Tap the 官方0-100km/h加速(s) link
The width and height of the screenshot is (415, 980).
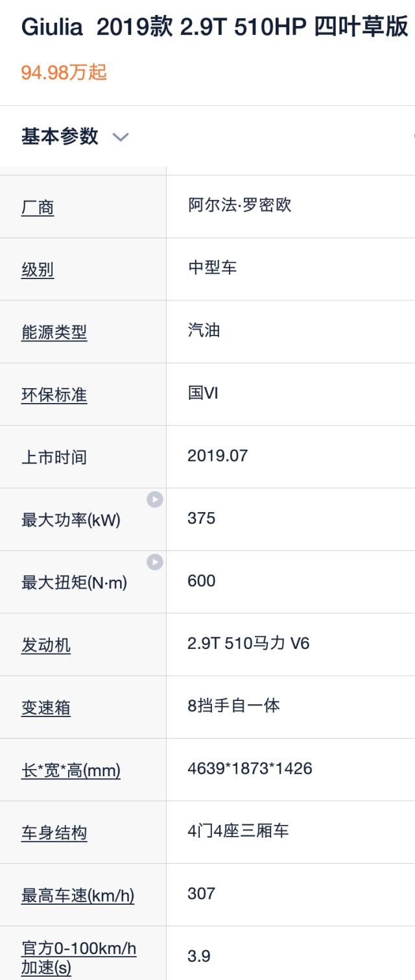(x=78, y=958)
